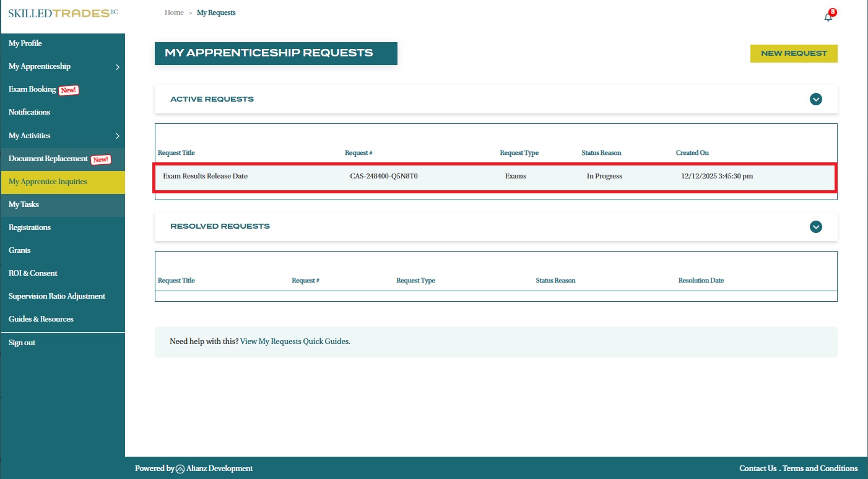
Task: Open Notifications from the sidebar
Action: point(29,112)
